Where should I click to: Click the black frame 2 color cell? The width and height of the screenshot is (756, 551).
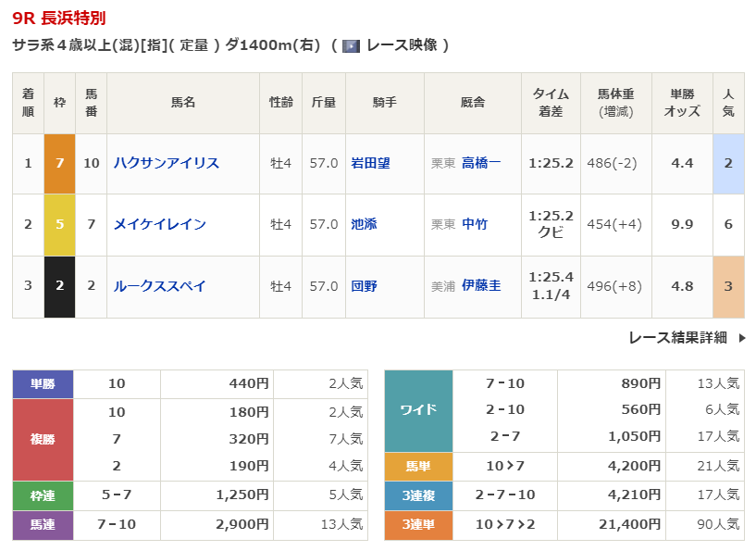tap(59, 286)
